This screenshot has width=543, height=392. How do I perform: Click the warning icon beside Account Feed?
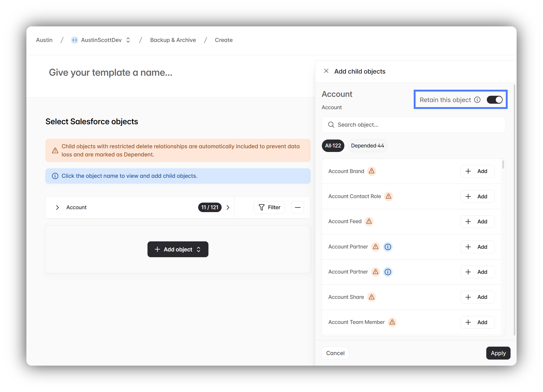pos(369,221)
